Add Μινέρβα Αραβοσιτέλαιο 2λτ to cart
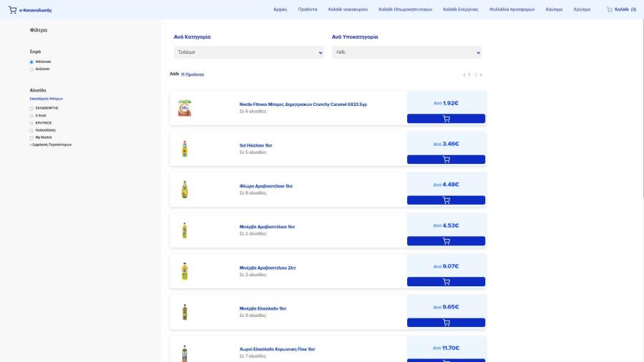This screenshot has width=644, height=362. (446, 282)
